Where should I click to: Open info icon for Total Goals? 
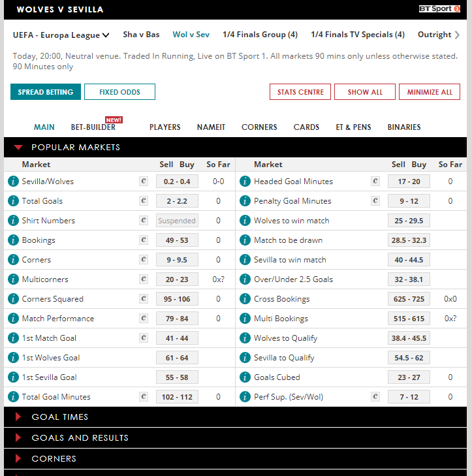coord(13,201)
